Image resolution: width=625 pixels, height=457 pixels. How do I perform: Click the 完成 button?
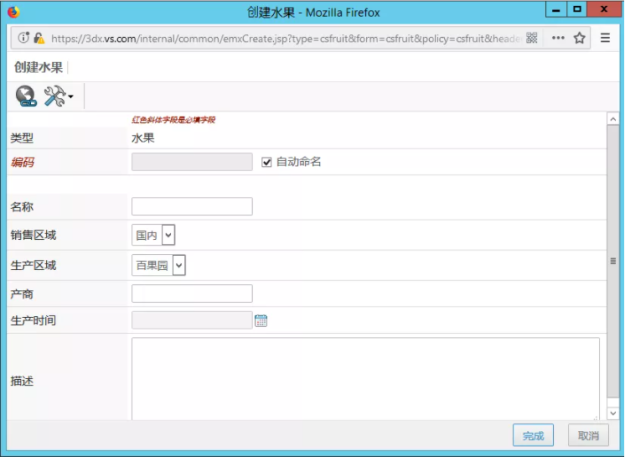533,435
